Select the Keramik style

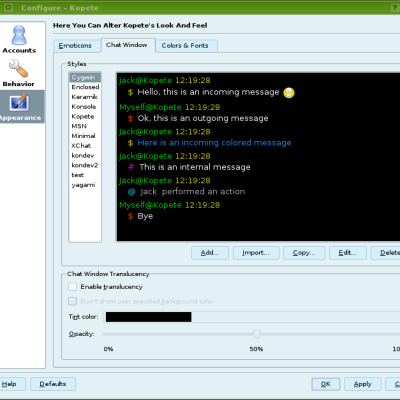85,97
